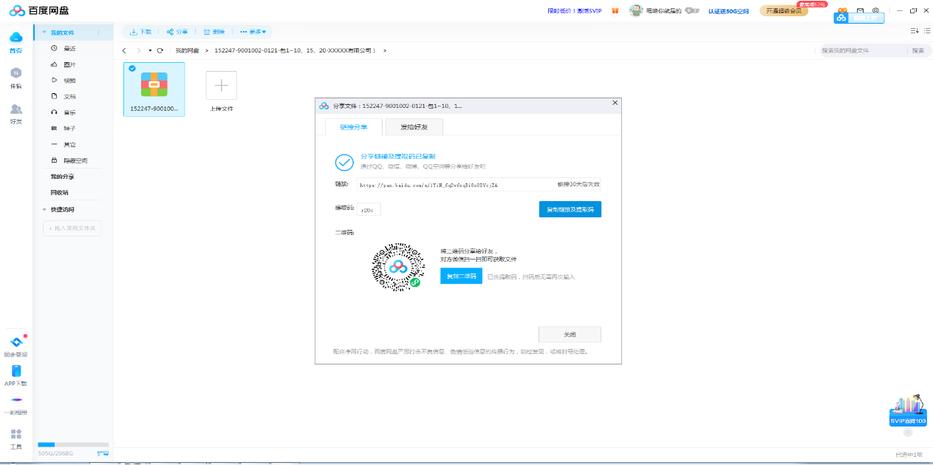The width and height of the screenshot is (933, 465).
Task: Click the search network disk files field
Action: [x=861, y=51]
